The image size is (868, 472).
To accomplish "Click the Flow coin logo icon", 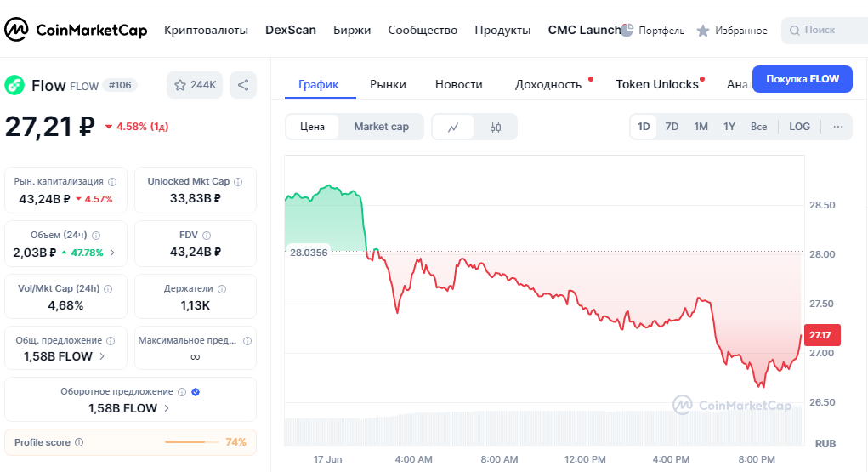I will click(x=14, y=85).
